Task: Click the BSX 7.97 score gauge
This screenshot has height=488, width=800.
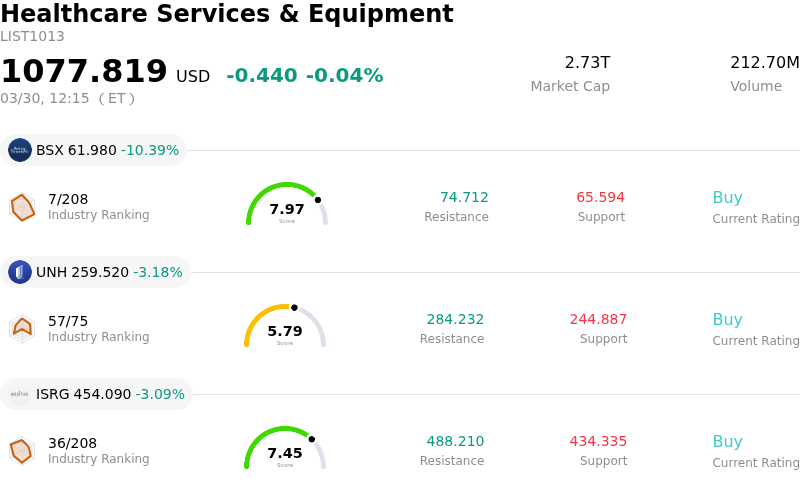Action: pyautogui.click(x=287, y=205)
